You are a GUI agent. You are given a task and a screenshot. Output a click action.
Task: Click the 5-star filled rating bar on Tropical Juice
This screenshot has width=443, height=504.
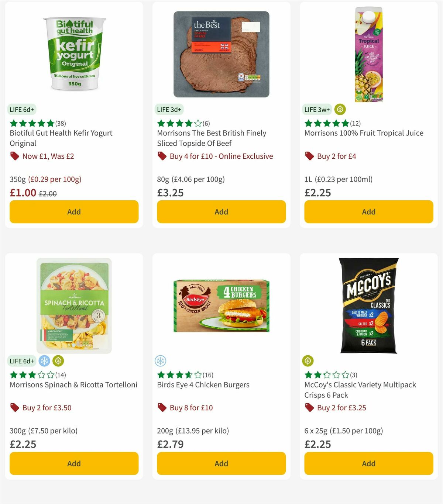(326, 123)
